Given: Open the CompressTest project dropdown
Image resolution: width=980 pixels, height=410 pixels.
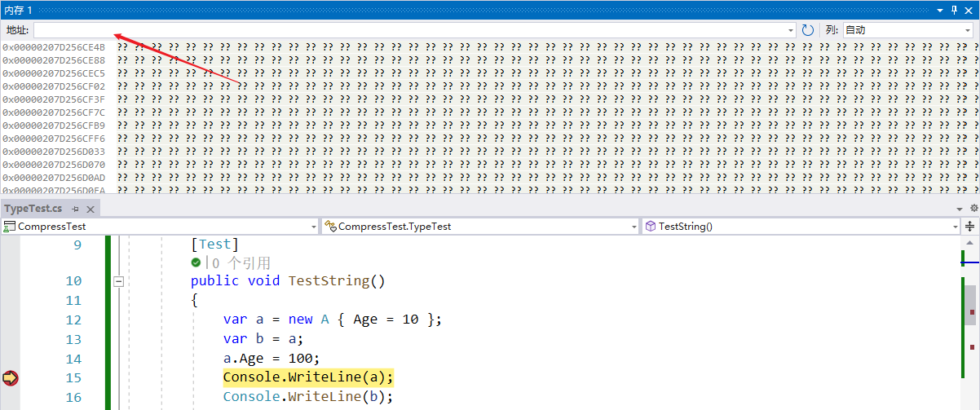Looking at the screenshot, I should coord(160,227).
